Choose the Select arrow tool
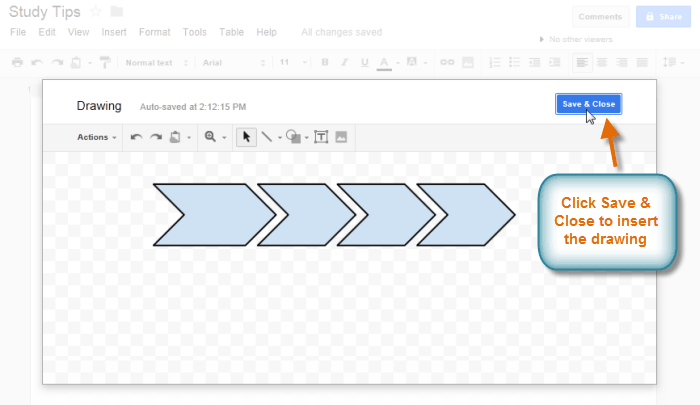 (246, 137)
